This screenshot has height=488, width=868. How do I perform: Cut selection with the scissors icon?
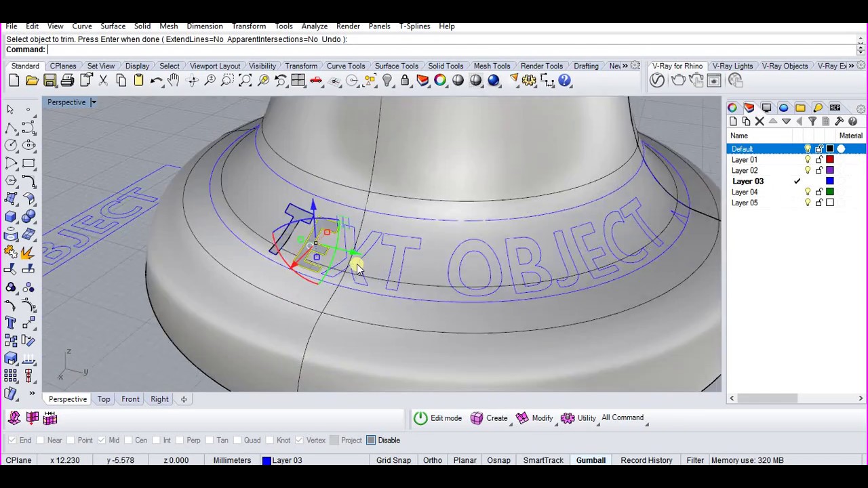click(x=103, y=81)
